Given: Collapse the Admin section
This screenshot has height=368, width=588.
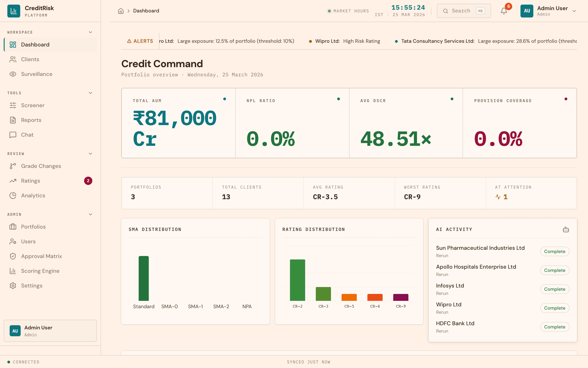Looking at the screenshot, I should coord(90,214).
